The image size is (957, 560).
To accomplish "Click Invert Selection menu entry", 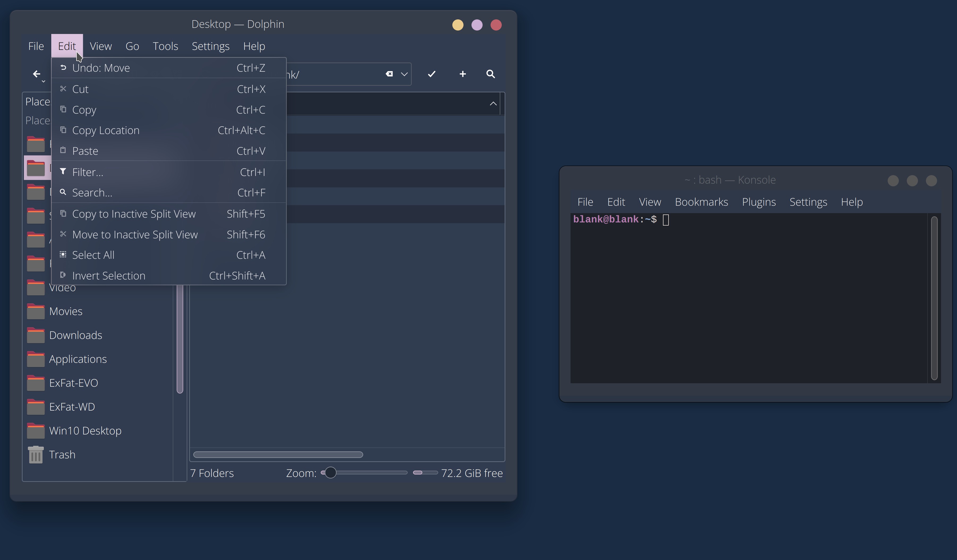I will coord(169,275).
